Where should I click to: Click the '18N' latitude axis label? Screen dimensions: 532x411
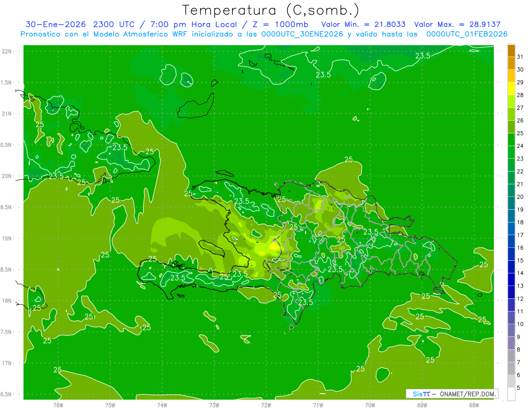pyautogui.click(x=7, y=301)
